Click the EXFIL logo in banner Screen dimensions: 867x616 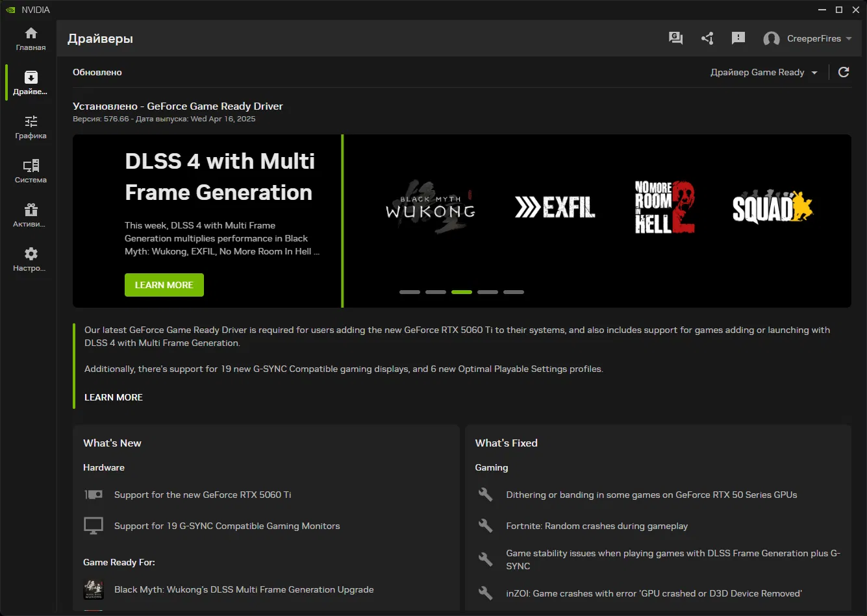pyautogui.click(x=555, y=208)
